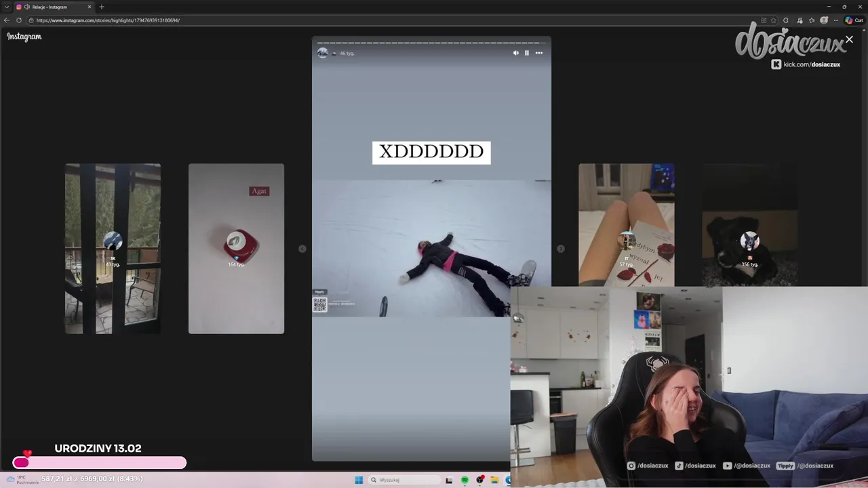Add this page to favorites star

774,20
